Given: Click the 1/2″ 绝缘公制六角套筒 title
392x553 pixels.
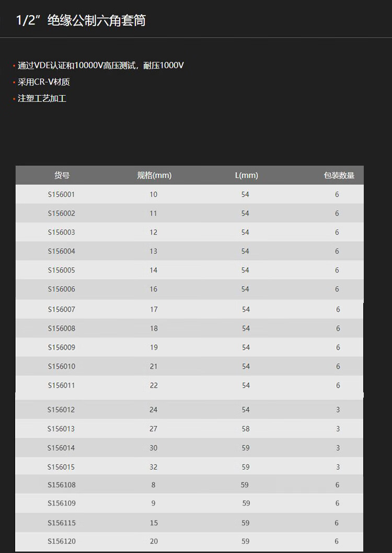Looking at the screenshot, I should (80, 21).
